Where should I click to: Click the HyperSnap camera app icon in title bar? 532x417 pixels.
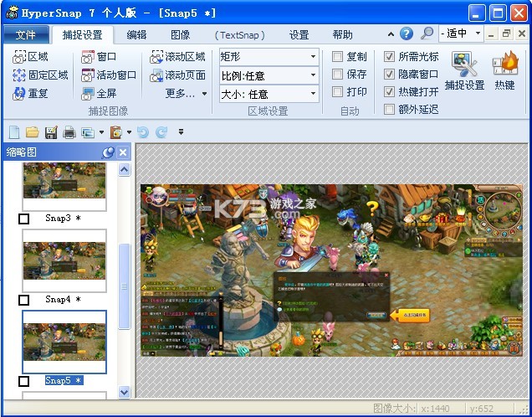point(13,13)
